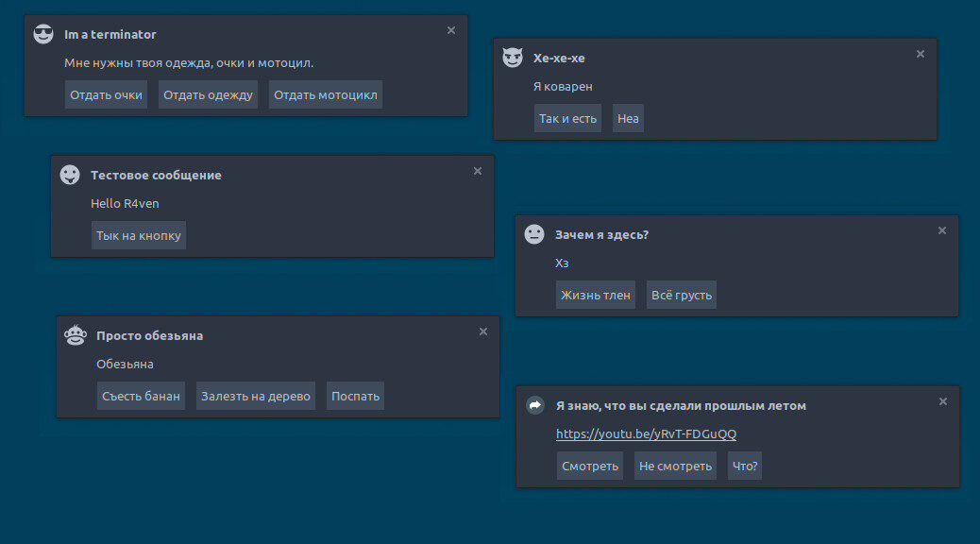The width and height of the screenshot is (980, 544).
Task: Click the neutral face icon on Зачем я здесь?
Action: pyautogui.click(x=534, y=234)
